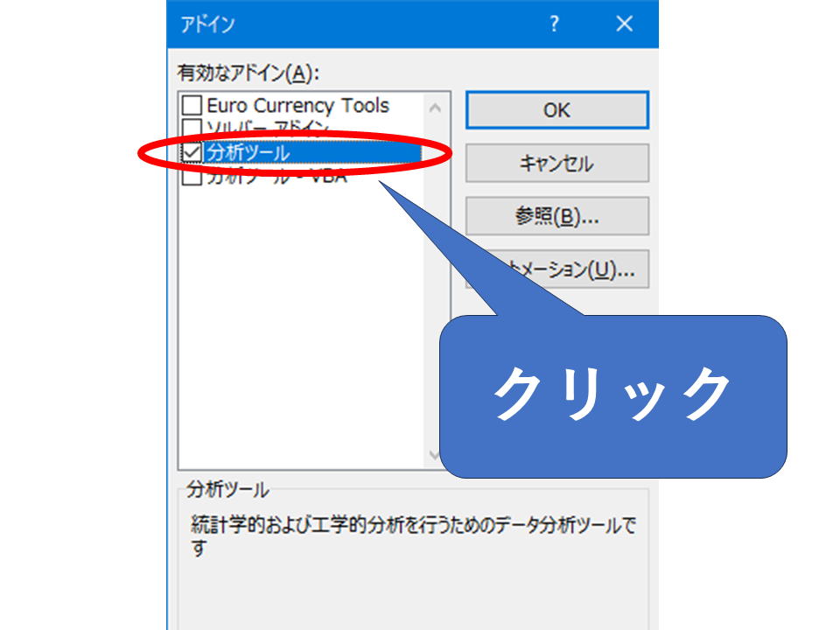Click the blue クリック callout bubble
The image size is (840, 630).
tap(612, 394)
